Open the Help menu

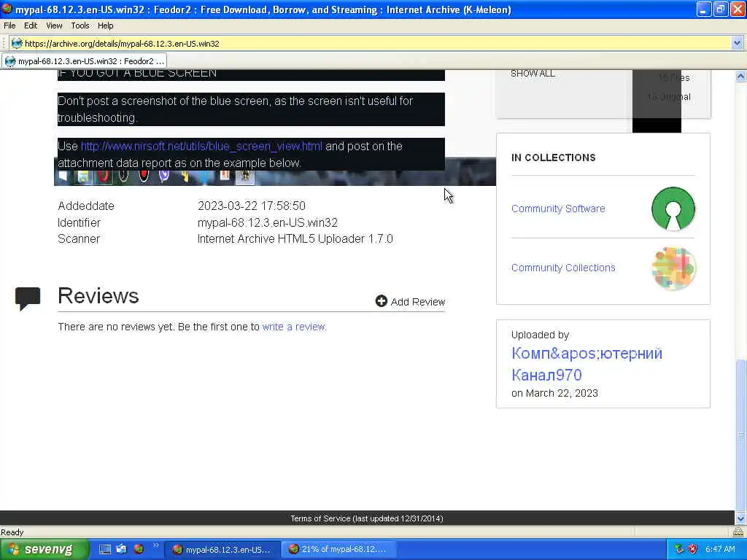tap(105, 26)
